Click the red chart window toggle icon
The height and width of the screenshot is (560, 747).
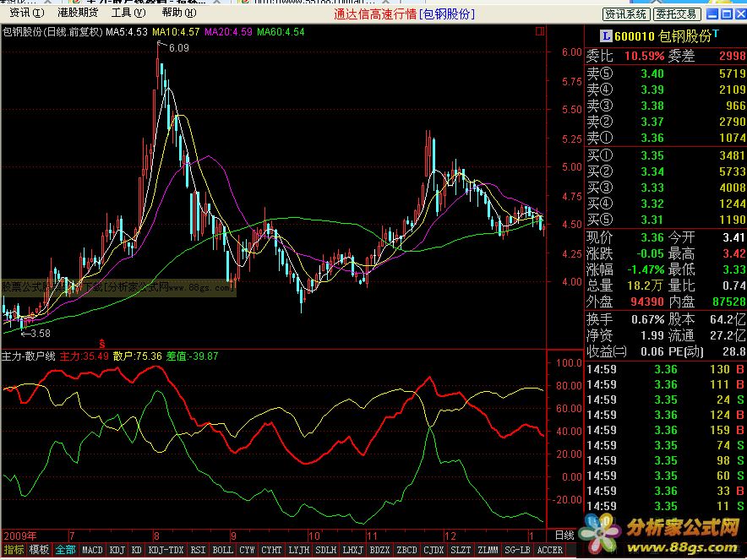pos(540,31)
